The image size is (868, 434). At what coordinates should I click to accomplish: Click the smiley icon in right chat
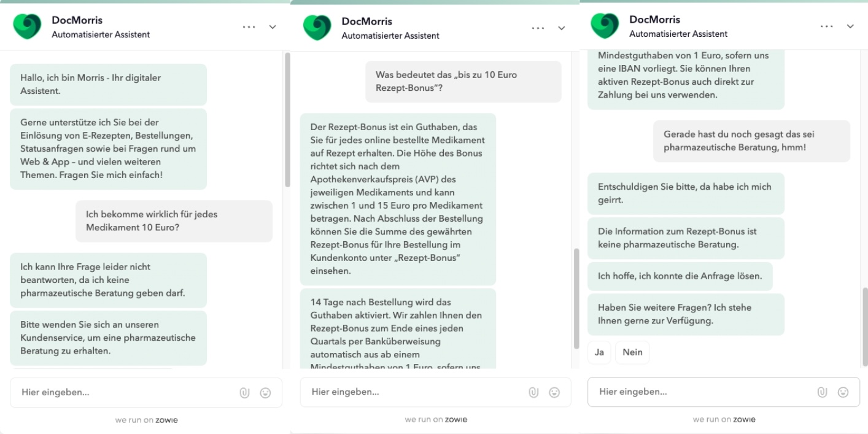click(843, 392)
